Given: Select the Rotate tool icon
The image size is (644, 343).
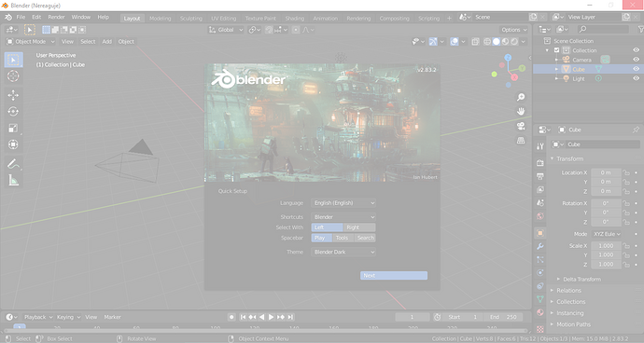Looking at the screenshot, I should click(13, 112).
